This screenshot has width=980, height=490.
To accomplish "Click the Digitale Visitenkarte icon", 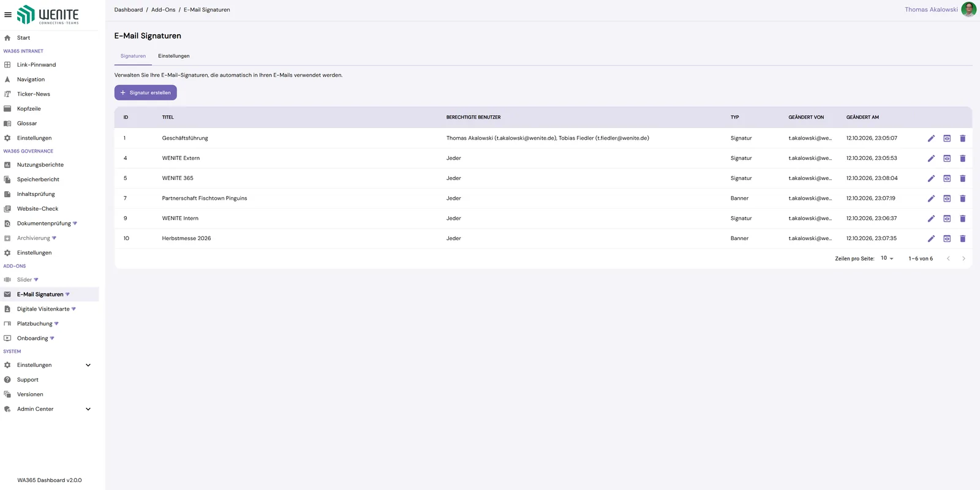I will point(7,309).
